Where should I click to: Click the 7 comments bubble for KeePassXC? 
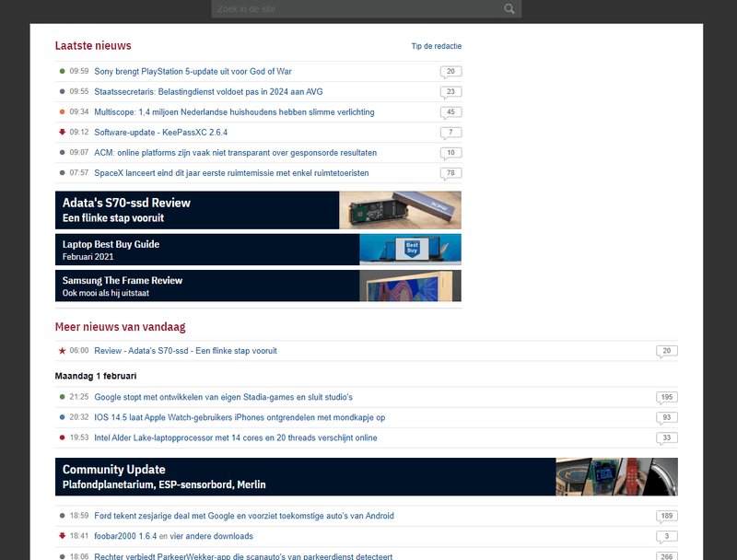point(450,133)
